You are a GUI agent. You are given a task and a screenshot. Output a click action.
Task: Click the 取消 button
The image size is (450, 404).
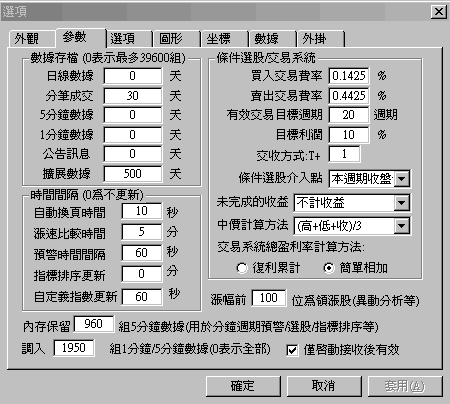324,386
